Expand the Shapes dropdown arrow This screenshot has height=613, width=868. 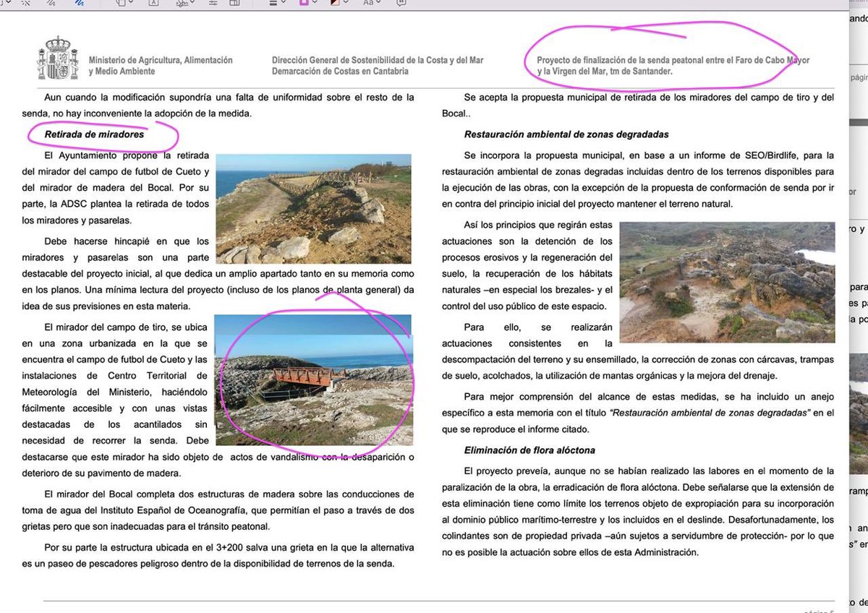pyautogui.click(x=131, y=2)
